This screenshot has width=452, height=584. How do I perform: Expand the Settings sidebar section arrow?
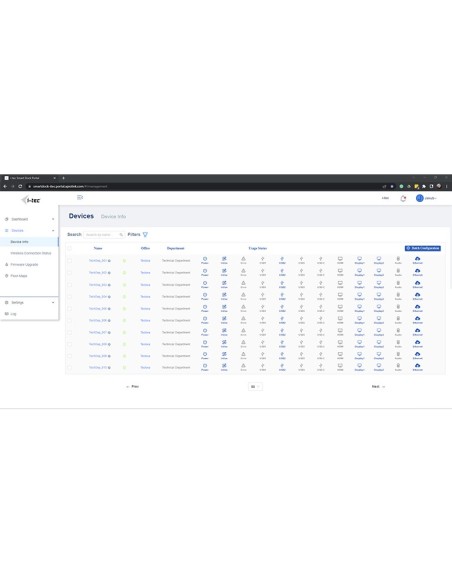tap(53, 302)
